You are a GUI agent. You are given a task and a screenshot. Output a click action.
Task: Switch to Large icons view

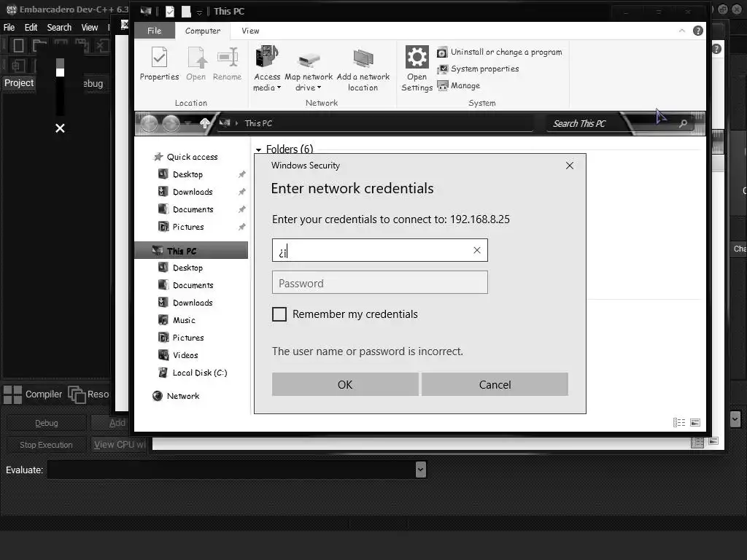pyautogui.click(x=695, y=422)
